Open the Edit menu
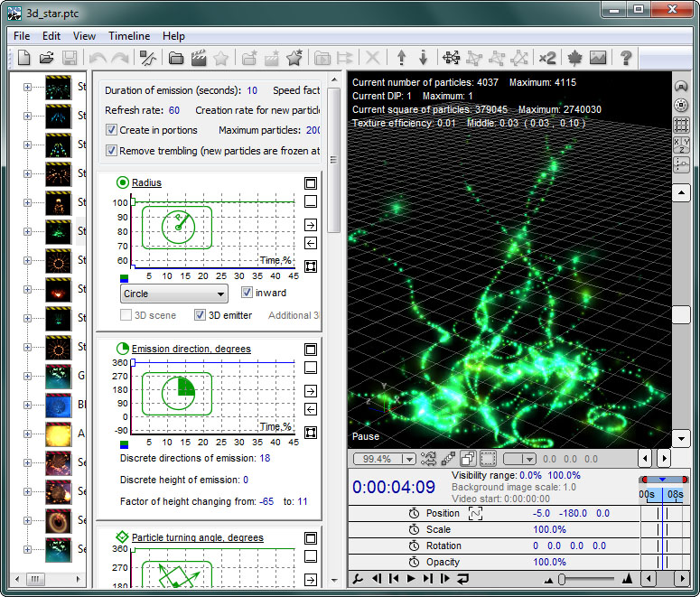The height and width of the screenshot is (597, 700). point(51,36)
